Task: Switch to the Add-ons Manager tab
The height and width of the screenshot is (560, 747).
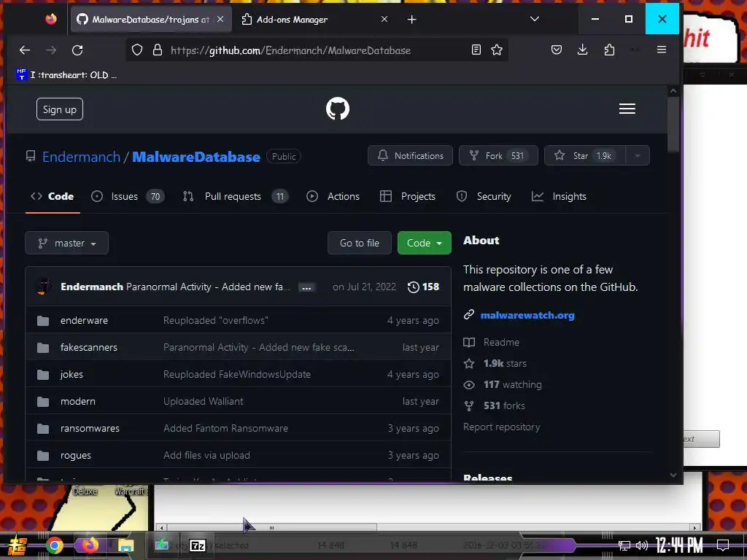Action: click(x=315, y=20)
